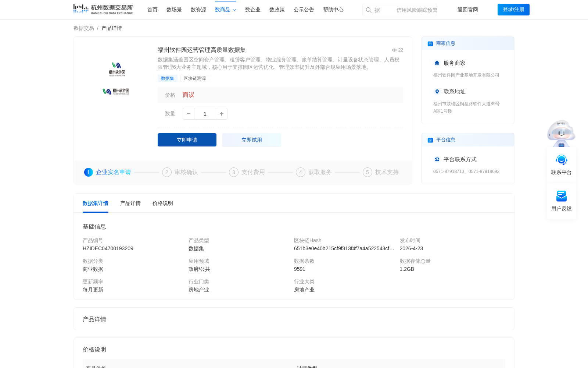Click the 商业数据 classification value
This screenshot has width=588, height=368.
pyautogui.click(x=93, y=269)
